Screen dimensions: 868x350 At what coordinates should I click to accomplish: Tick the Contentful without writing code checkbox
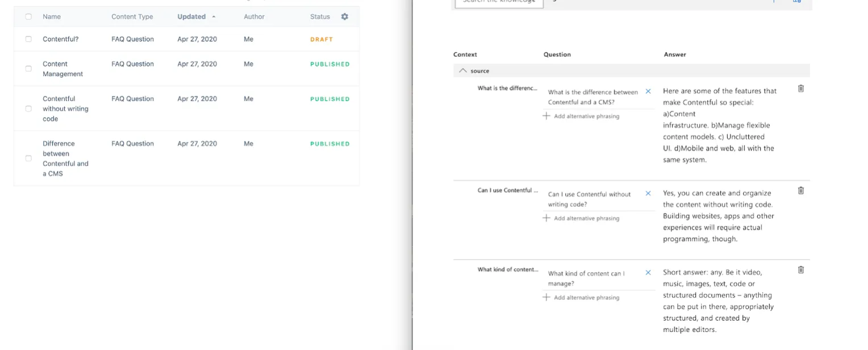[28, 109]
